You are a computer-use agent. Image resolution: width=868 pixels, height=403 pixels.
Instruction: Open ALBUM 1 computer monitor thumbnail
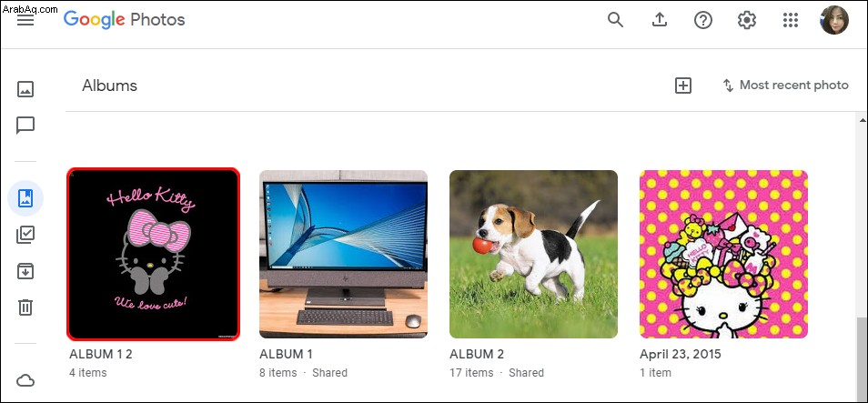343,254
